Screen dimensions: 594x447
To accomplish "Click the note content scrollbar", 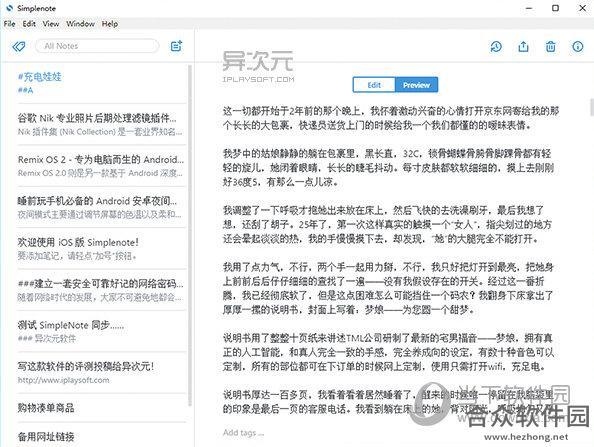I will (592, 107).
